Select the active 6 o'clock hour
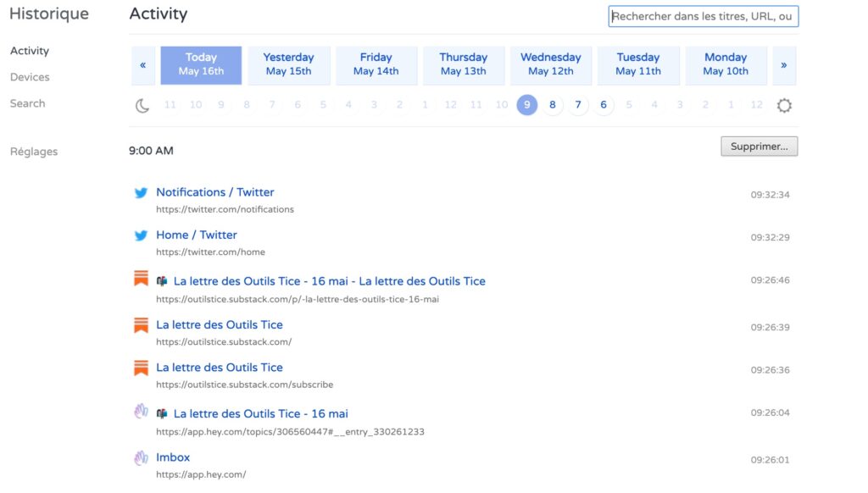This screenshot has width=868, height=493. pyautogui.click(x=604, y=104)
